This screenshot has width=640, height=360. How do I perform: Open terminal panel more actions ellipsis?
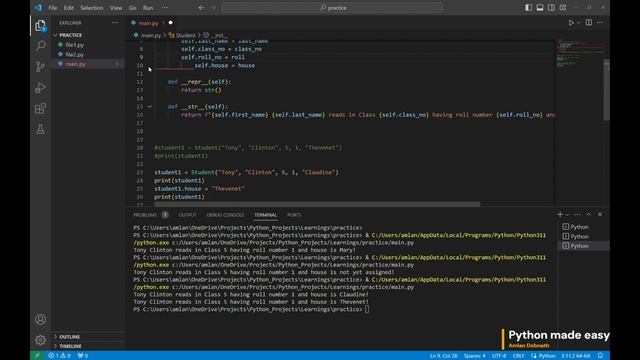(x=577, y=214)
